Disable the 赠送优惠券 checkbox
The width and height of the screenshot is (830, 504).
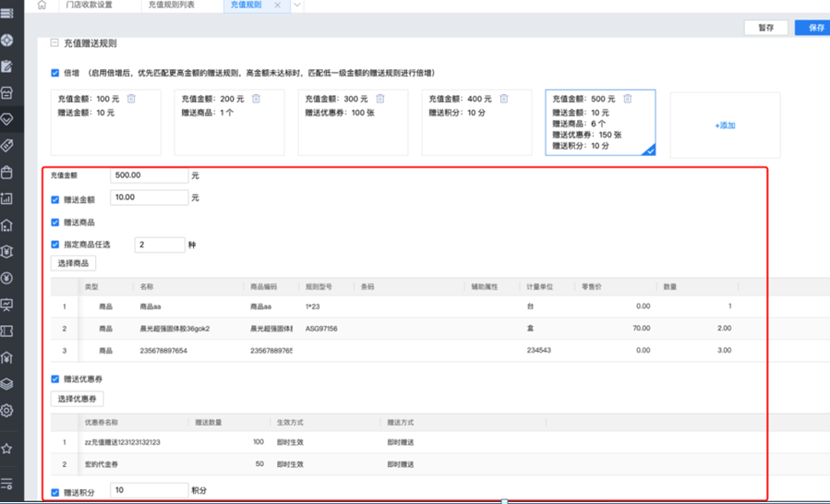55,379
